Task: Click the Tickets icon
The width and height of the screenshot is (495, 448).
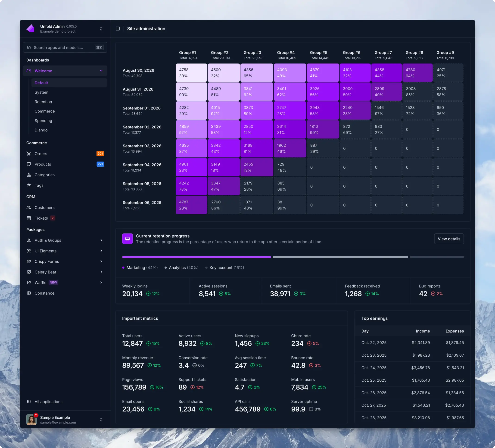Action: pyautogui.click(x=29, y=218)
